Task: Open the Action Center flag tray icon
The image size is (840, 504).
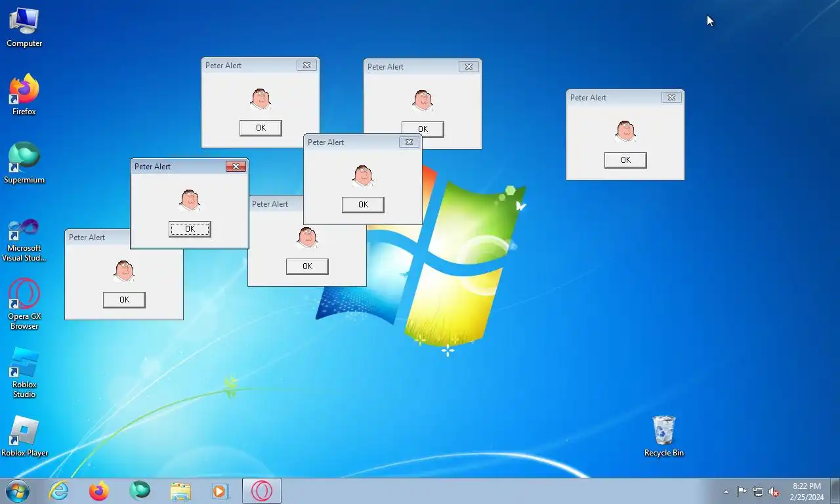Action: [742, 492]
